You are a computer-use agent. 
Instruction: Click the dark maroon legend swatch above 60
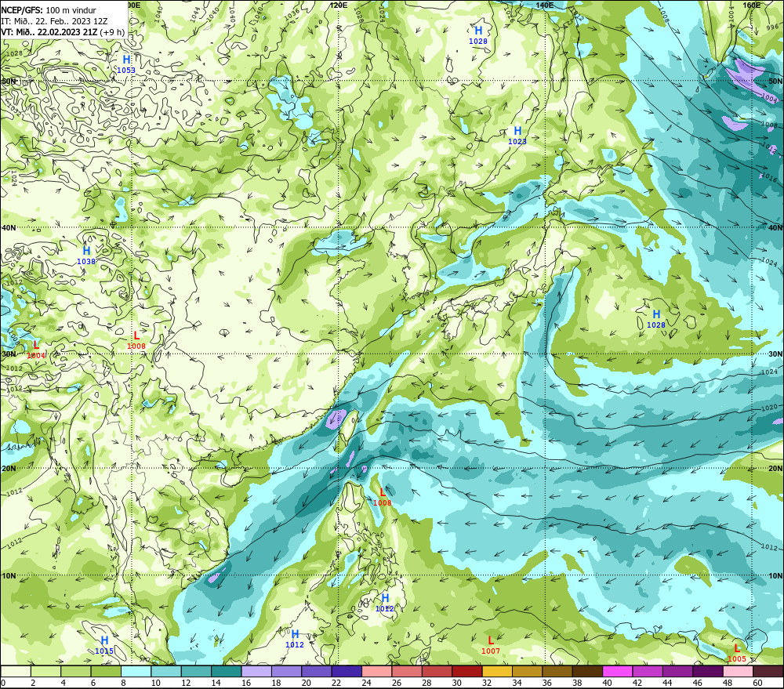point(768,671)
